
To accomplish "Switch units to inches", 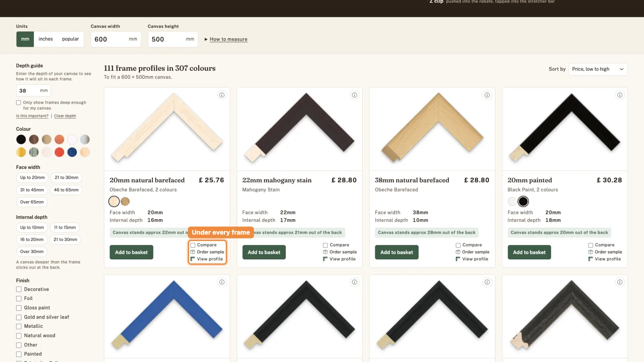I will tap(45, 39).
